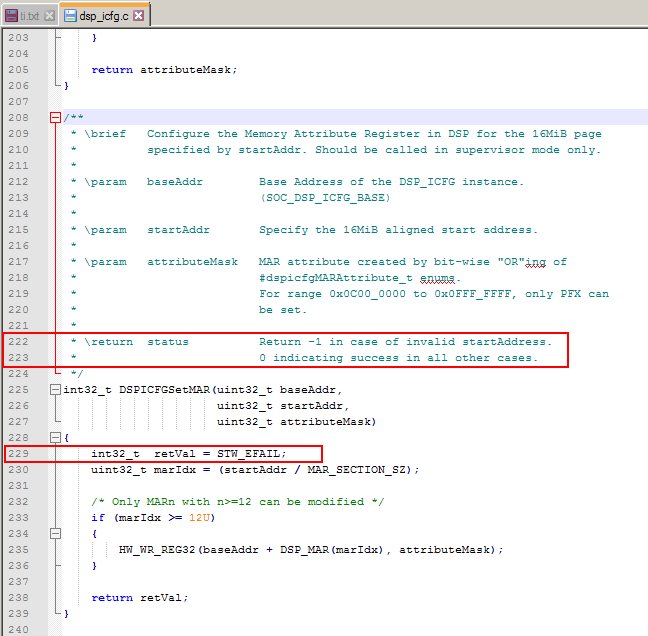Image resolution: width=648 pixels, height=636 pixels.
Task: Click '\return status' on line 222
Action: pyautogui.click(x=137, y=342)
